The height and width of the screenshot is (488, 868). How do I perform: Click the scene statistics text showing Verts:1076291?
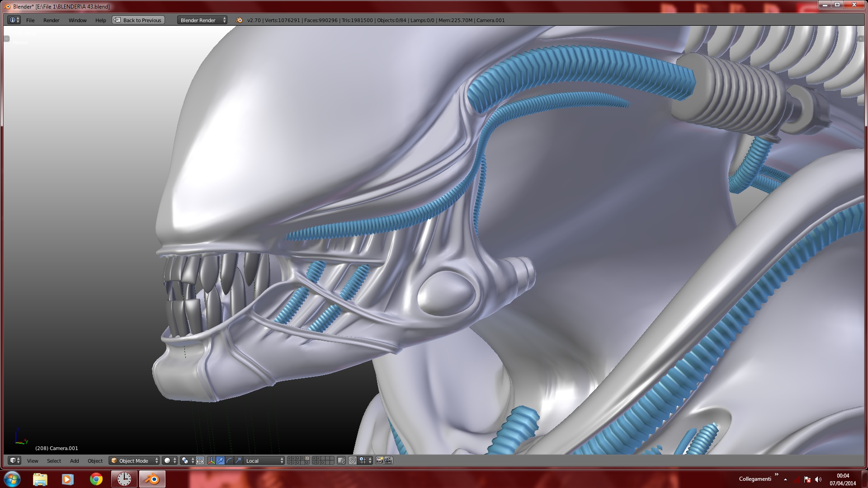(376, 20)
